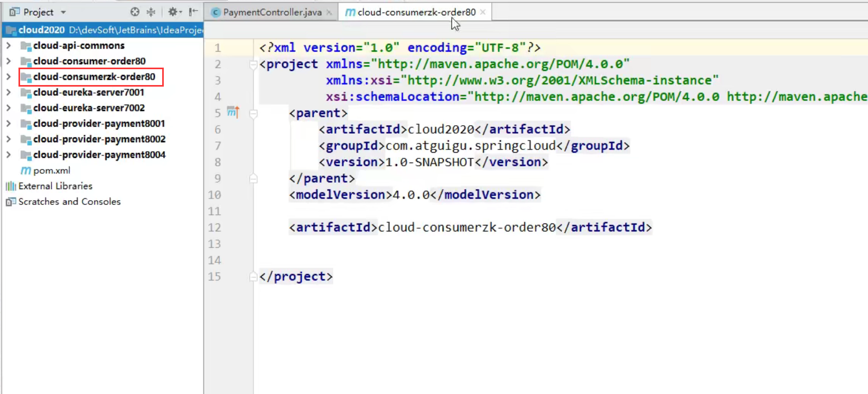Click com.atguigu.springcloud groupId text
The width and height of the screenshot is (868, 394).
[x=471, y=146]
